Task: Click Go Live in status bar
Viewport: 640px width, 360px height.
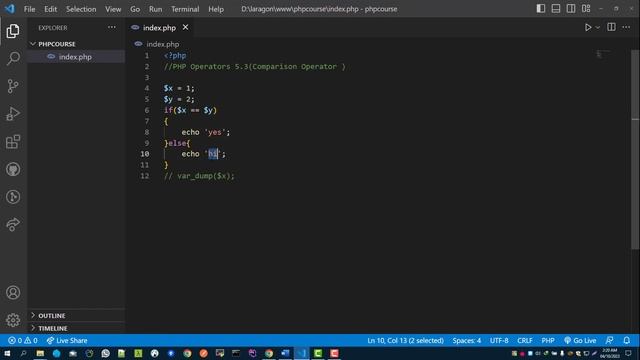Action: (x=580, y=340)
